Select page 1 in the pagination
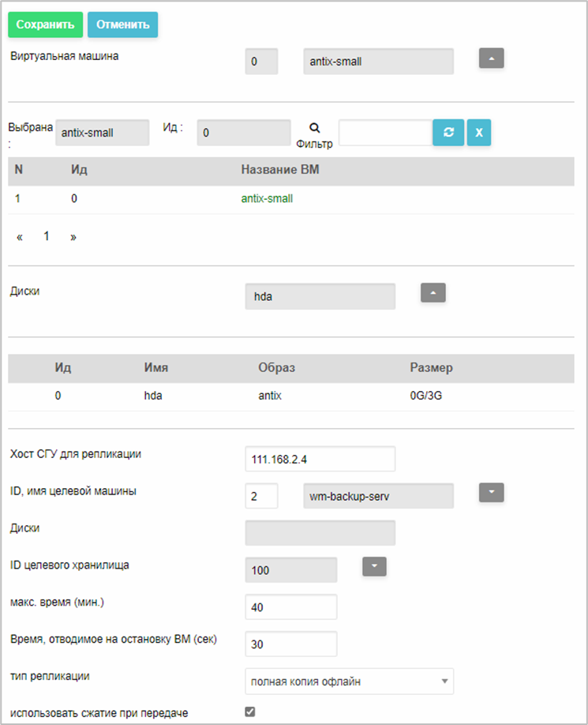The image size is (588, 725). (47, 236)
